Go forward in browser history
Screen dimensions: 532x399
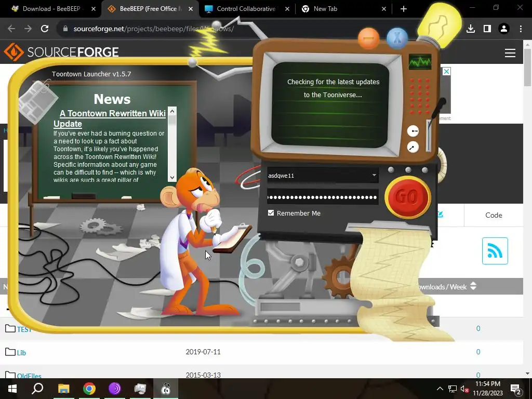coord(28,29)
